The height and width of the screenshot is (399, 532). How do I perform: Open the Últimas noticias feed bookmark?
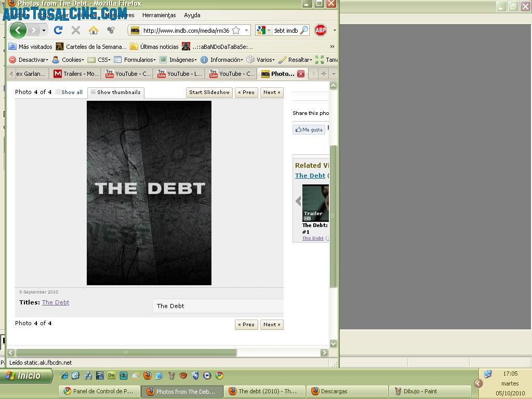(x=154, y=46)
